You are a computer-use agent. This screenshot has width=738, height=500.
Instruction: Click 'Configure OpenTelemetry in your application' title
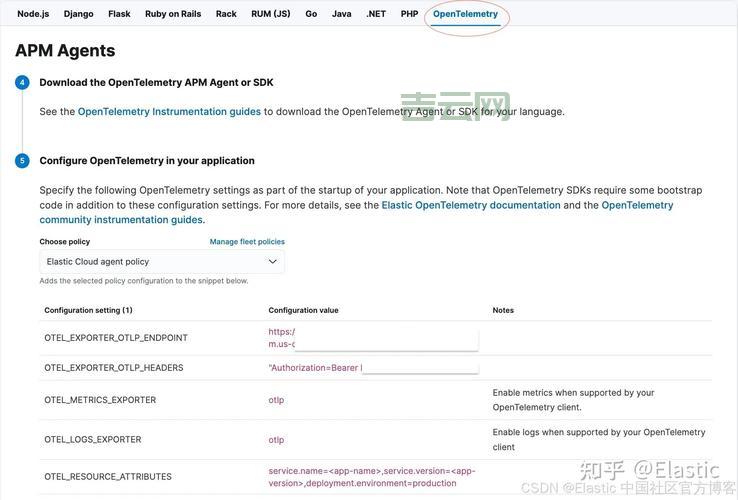pos(147,161)
